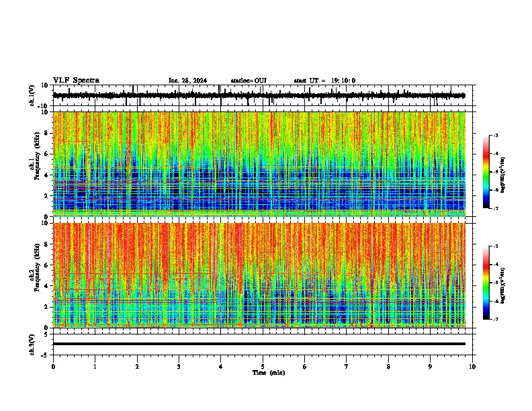This screenshot has height=411, width=532.
Task: Click the ch.2 colorbar log(PSD) label
Action: click(x=503, y=285)
